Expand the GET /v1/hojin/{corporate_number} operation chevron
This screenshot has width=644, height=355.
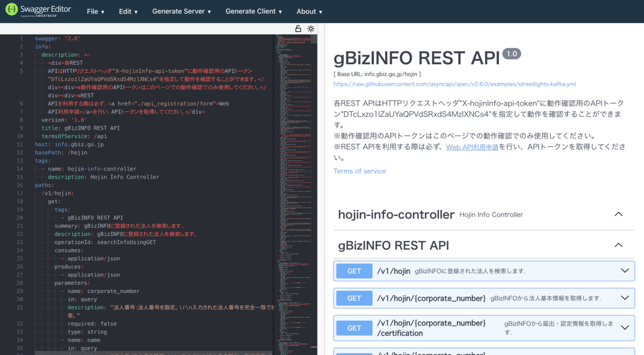point(625,298)
